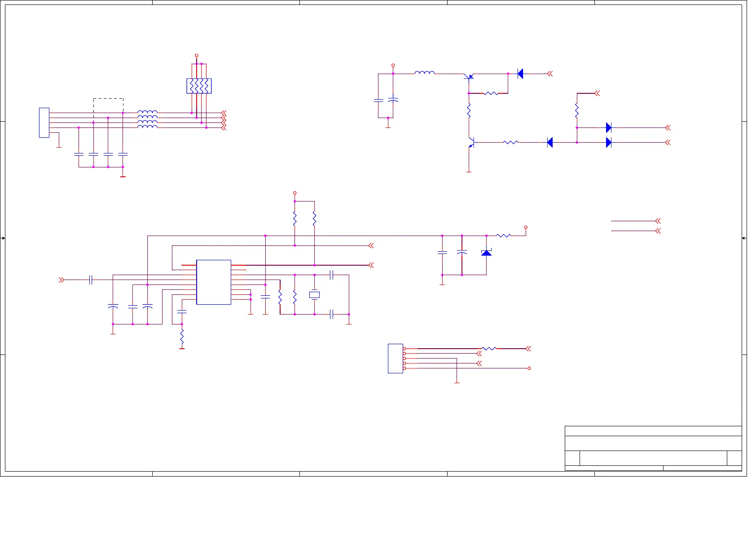
Task: Click the solid blue Zener diode symbol
Action: point(486,253)
